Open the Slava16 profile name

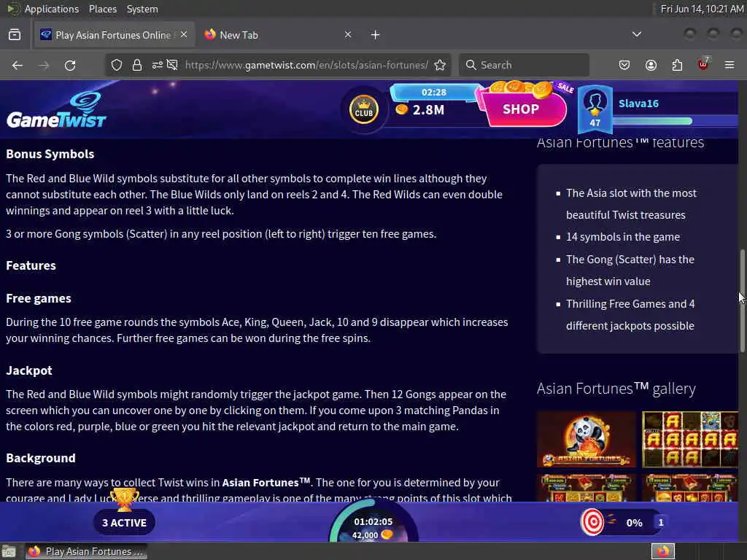click(x=638, y=104)
